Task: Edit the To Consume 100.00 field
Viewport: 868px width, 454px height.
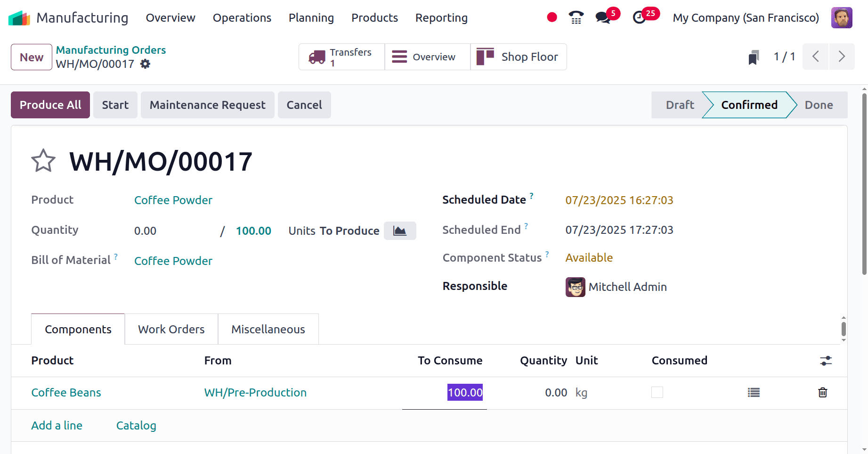Action: 445,393
